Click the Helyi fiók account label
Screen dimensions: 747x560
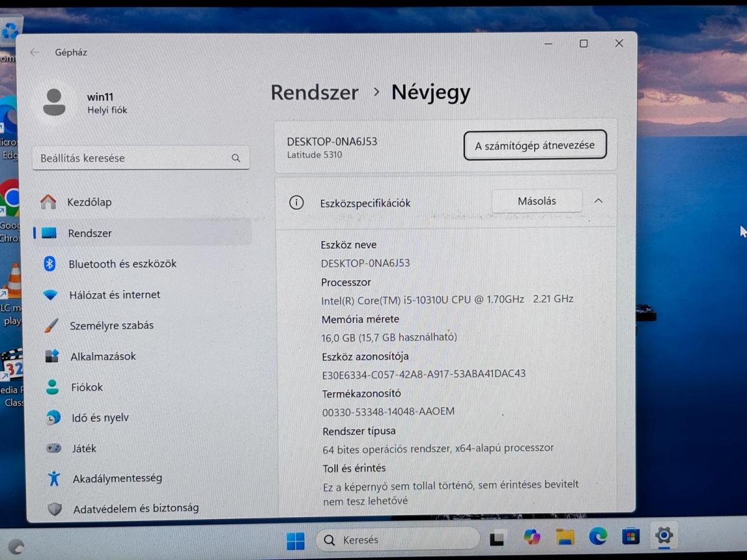tap(107, 110)
